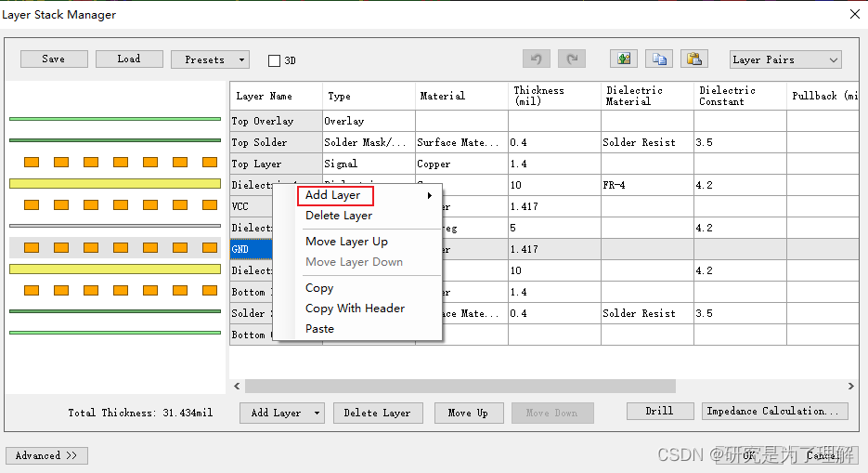Open the bottom Add Layer dropdown arrow
Screen dimensions: 868x473
click(x=317, y=414)
